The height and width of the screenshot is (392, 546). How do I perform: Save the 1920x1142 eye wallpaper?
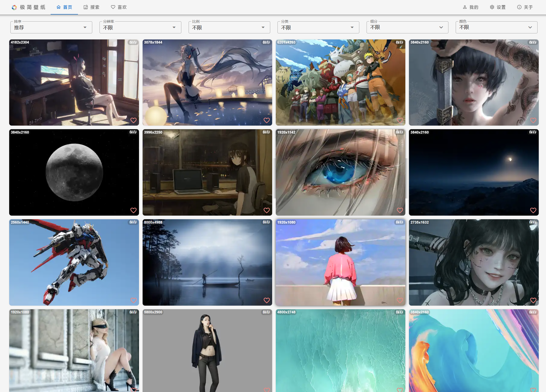[399, 132]
